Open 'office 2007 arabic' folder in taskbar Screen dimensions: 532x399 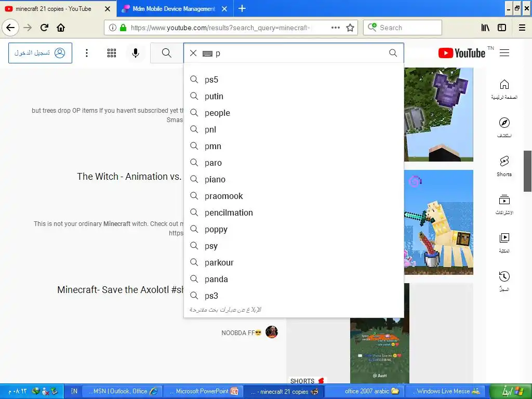tap(364, 391)
